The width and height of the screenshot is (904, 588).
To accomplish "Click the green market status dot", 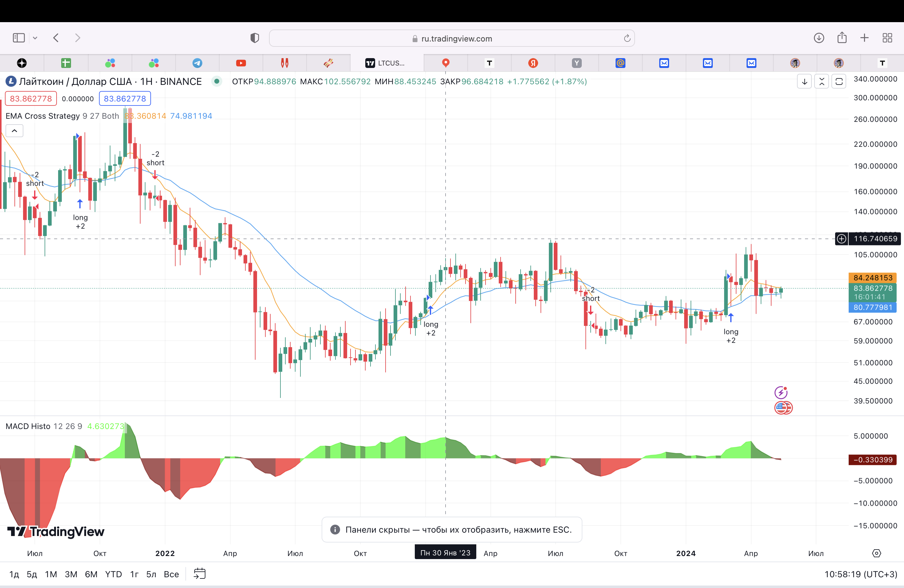I will 216,81.
